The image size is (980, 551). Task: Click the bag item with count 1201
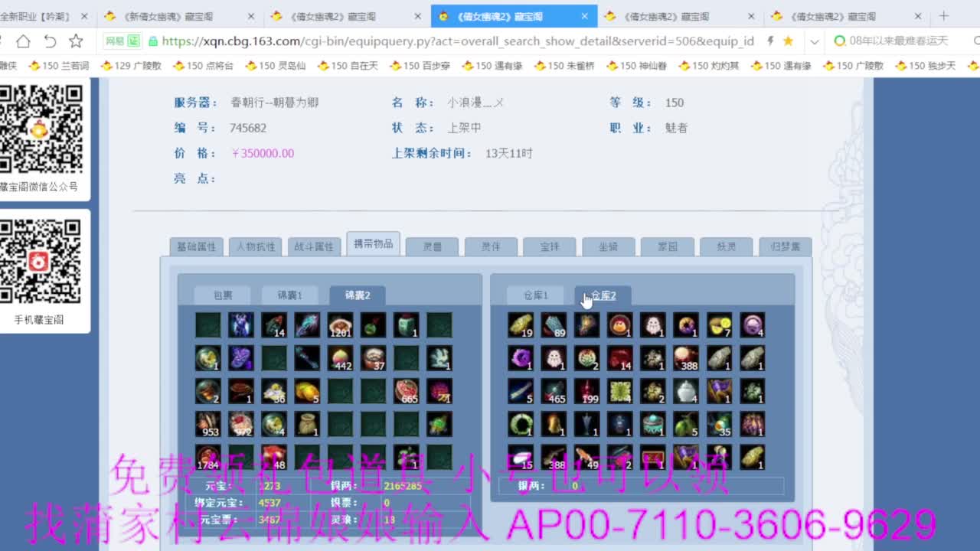[341, 325]
